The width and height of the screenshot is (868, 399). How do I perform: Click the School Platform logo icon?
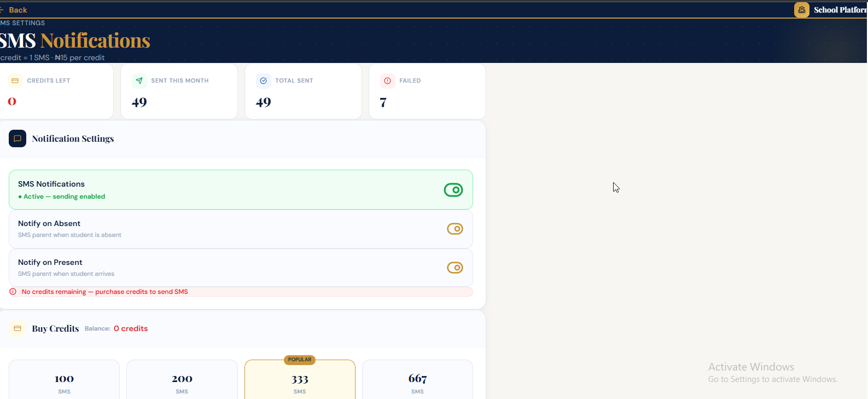tap(802, 10)
